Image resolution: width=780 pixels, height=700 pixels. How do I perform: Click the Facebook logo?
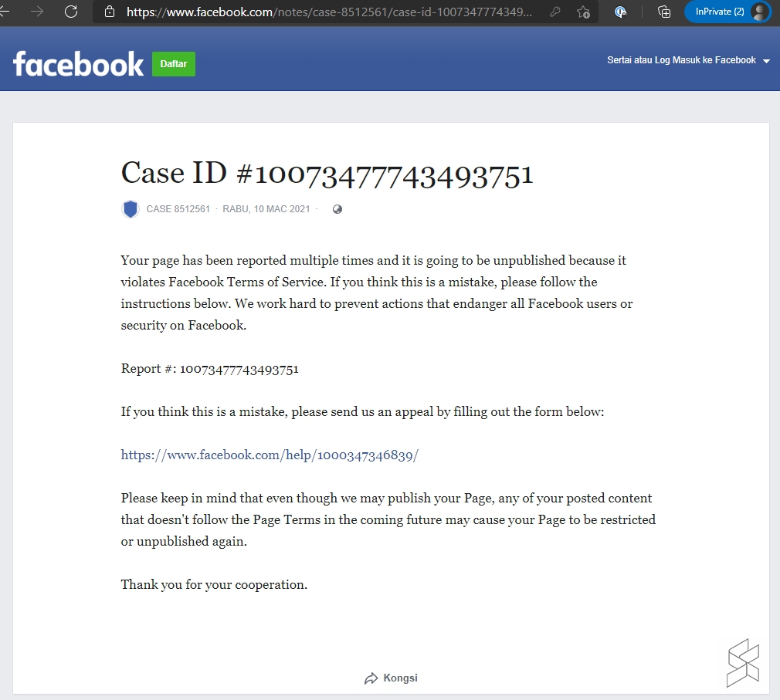(78, 64)
